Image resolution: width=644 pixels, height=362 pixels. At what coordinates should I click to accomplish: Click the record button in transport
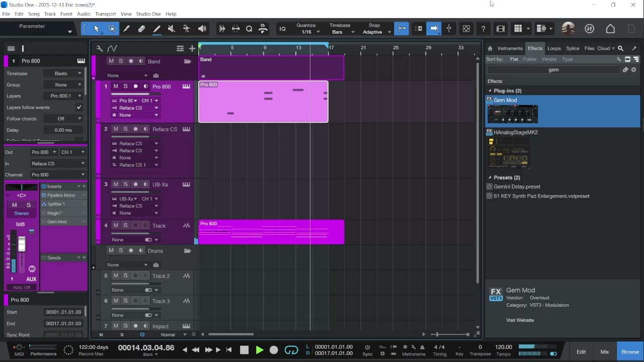coord(274,350)
